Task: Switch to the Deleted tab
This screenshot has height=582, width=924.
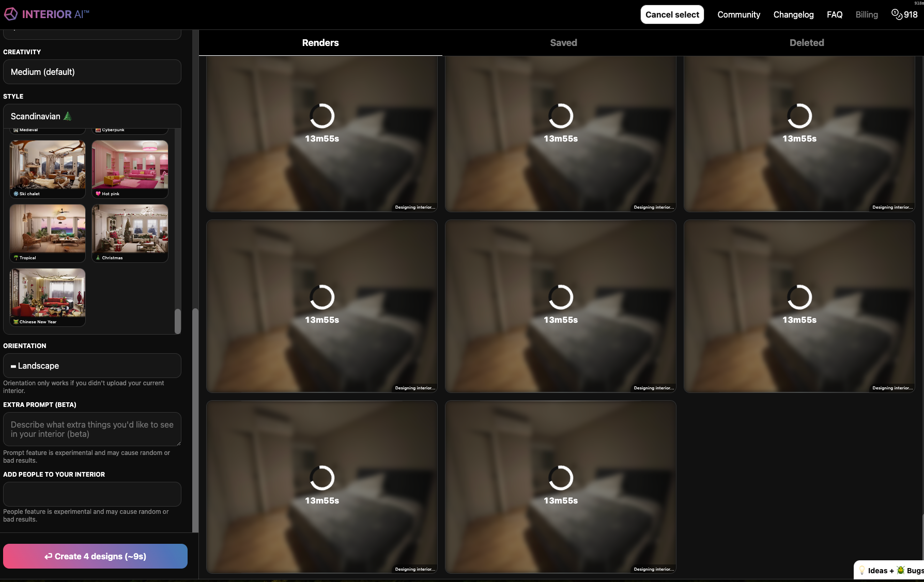Action: tap(806, 43)
